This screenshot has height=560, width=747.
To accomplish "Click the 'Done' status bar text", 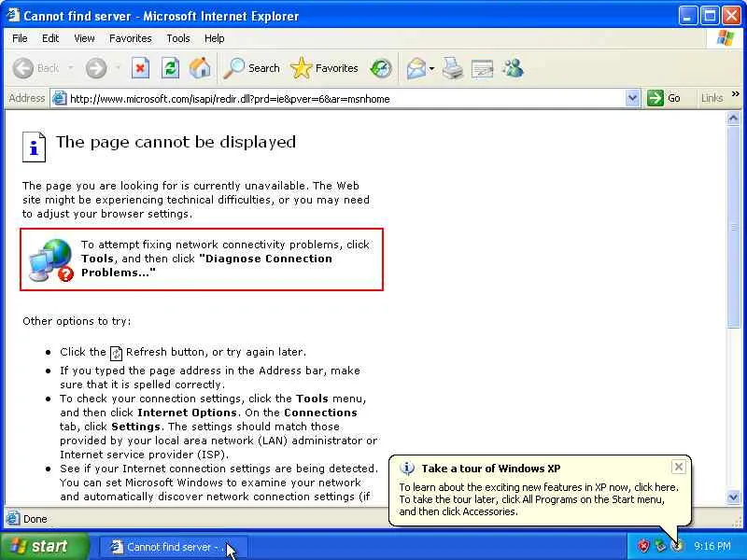I will 35,519.
